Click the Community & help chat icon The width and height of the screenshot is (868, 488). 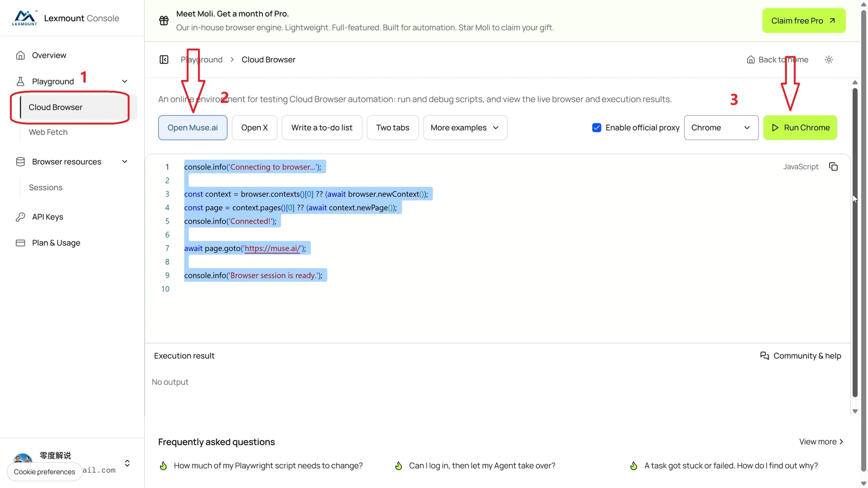[x=764, y=355]
